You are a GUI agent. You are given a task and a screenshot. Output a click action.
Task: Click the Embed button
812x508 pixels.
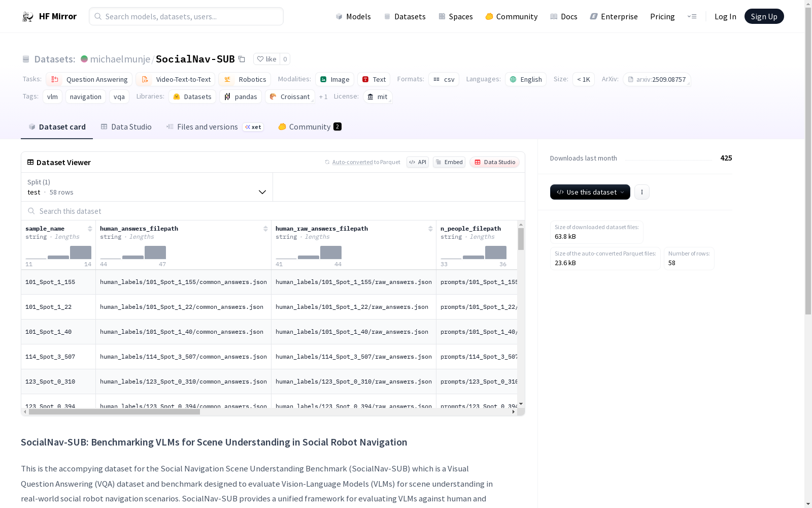coord(449,162)
